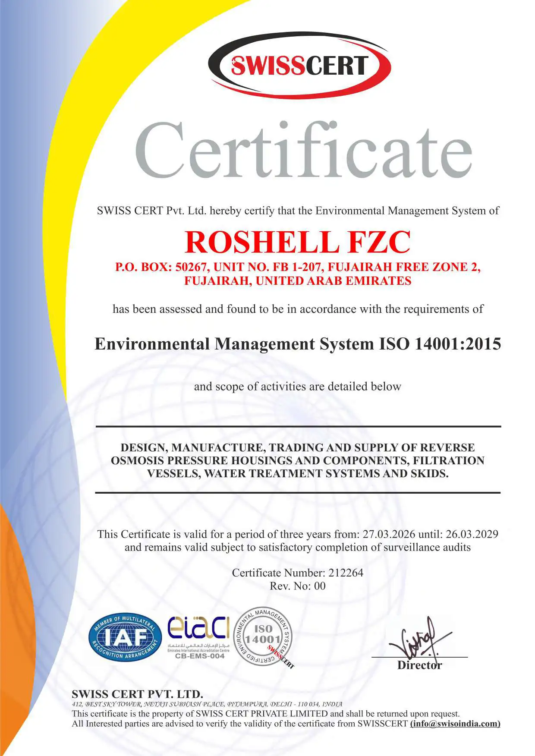535x756 pixels.
Task: Open the info@swisoindia.com email link
Action: [x=455, y=724]
